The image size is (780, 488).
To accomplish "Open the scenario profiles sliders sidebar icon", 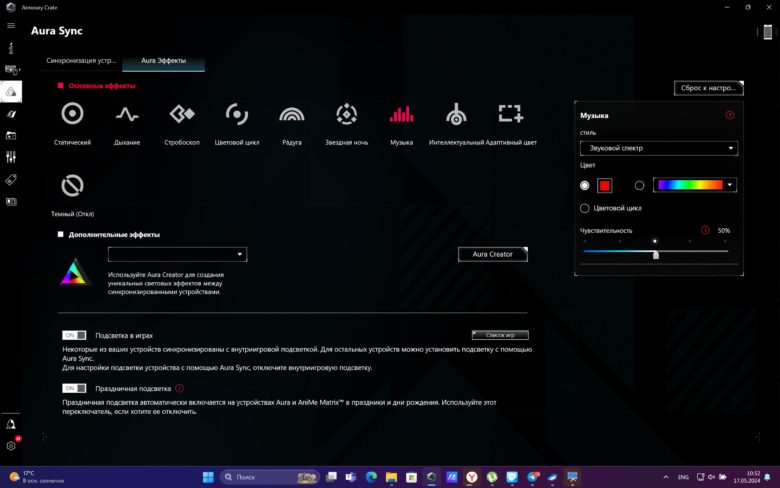I will [x=11, y=157].
